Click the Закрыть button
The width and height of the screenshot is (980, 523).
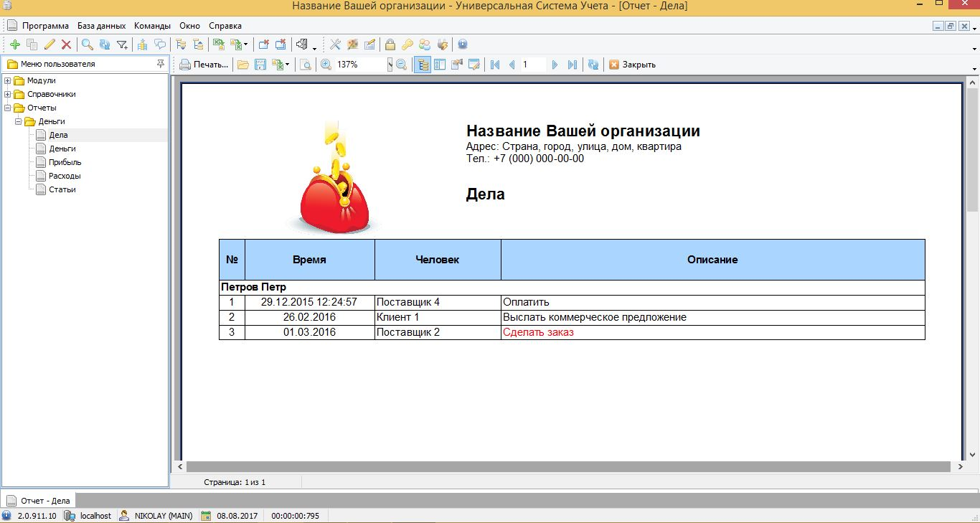pyautogui.click(x=632, y=65)
